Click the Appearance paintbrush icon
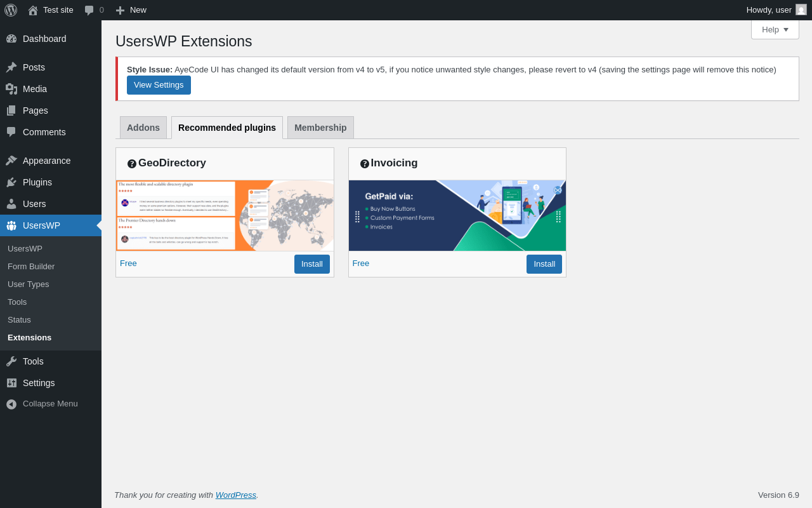Viewport: 812px width, 508px height. (x=11, y=161)
